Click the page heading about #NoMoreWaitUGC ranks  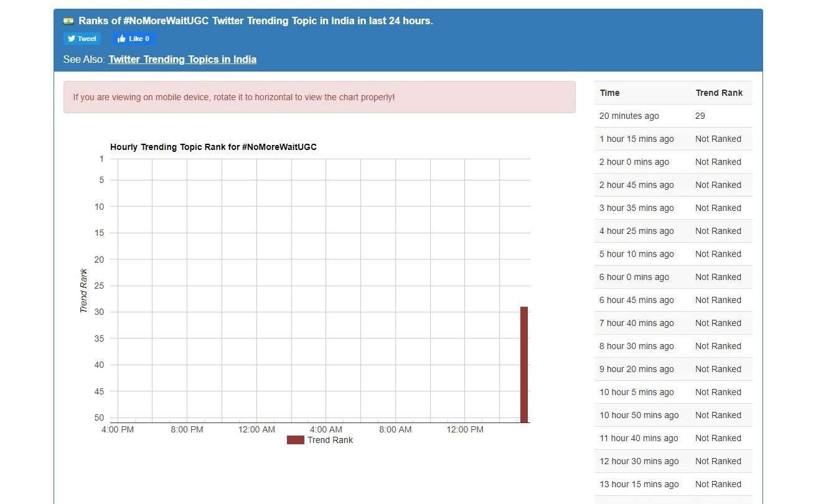click(255, 21)
